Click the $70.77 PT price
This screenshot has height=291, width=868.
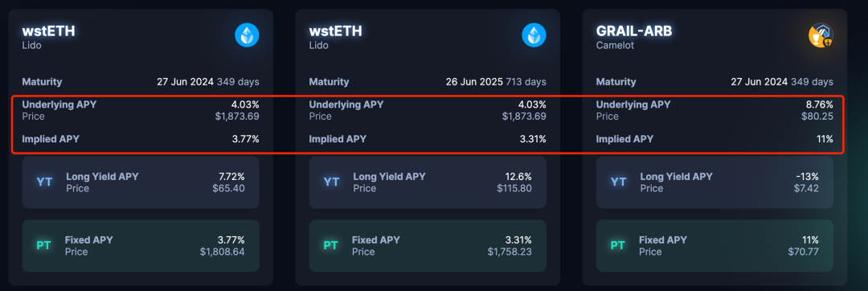click(803, 252)
